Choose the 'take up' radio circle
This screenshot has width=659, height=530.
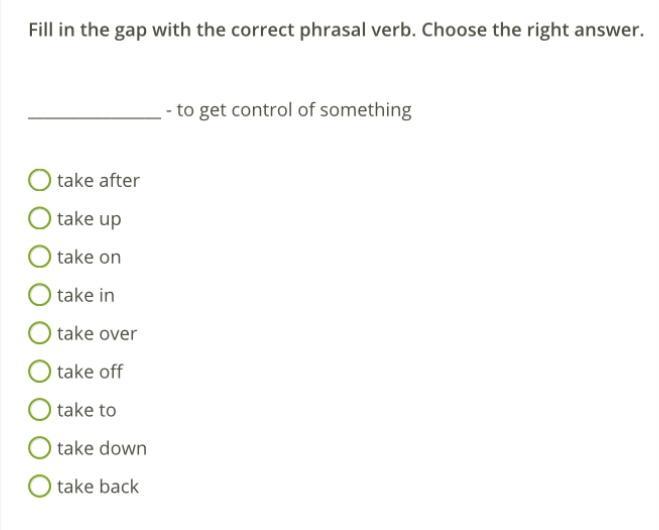[x=40, y=218]
